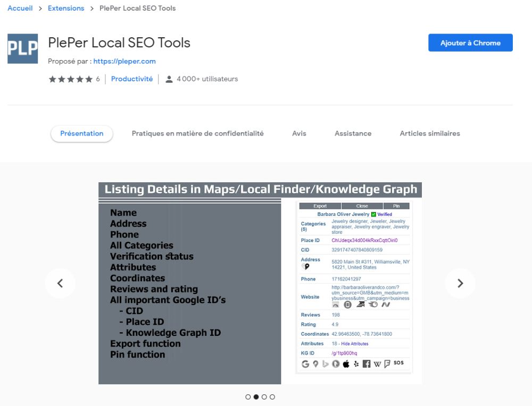Click address 5820 Main St #311 text
The height and width of the screenshot is (406, 532).
click(370, 264)
